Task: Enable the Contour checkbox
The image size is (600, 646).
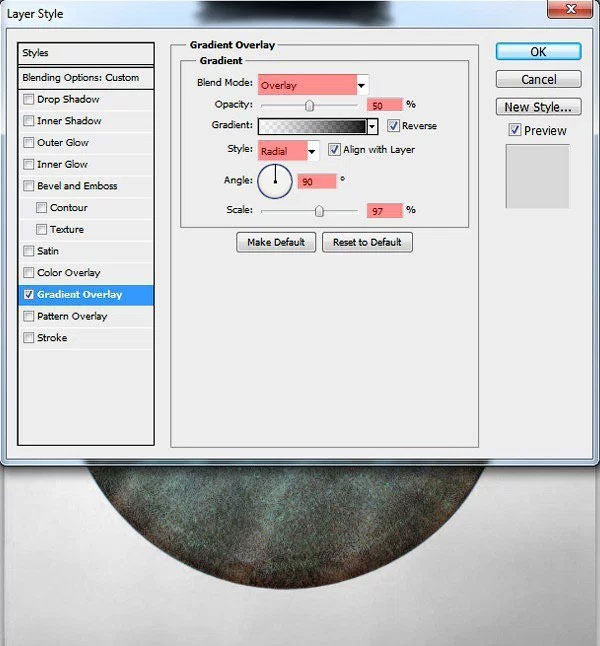Action: [41, 208]
